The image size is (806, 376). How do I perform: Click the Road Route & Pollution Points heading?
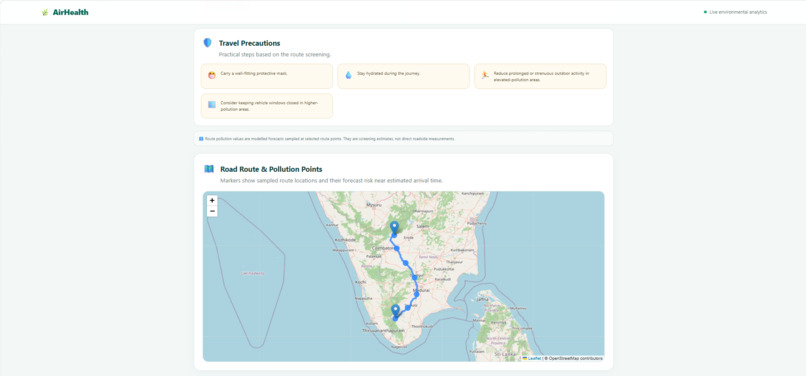coord(271,169)
